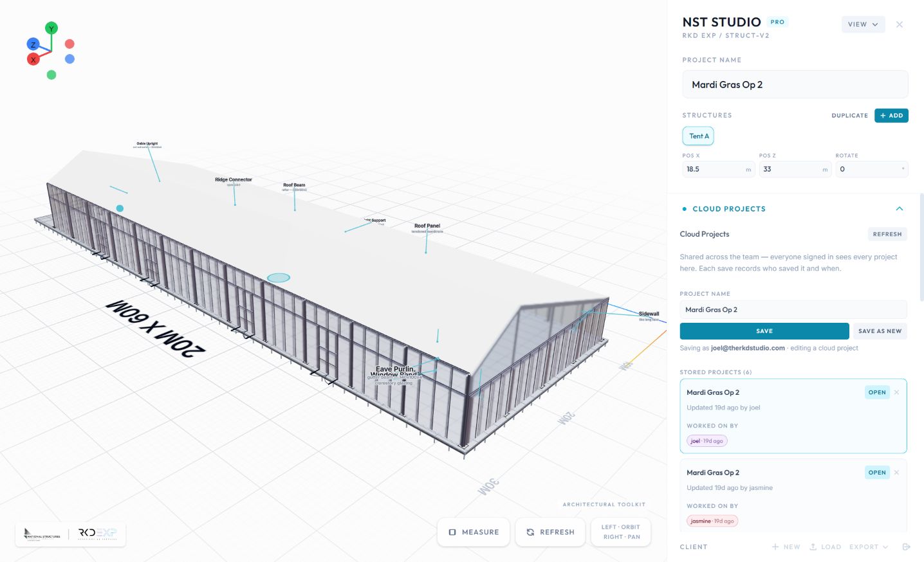Click the Load project button
This screenshot has height=562, width=924.
825,547
